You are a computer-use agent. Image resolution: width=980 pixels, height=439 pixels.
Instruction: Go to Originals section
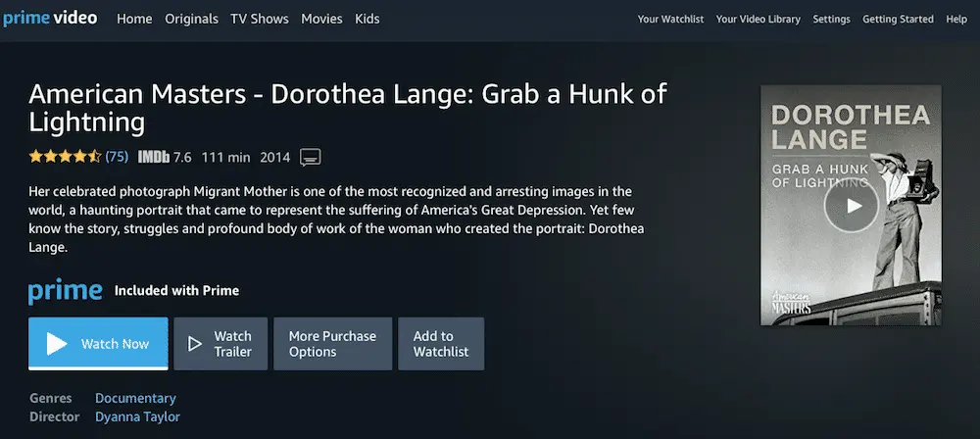tap(191, 19)
